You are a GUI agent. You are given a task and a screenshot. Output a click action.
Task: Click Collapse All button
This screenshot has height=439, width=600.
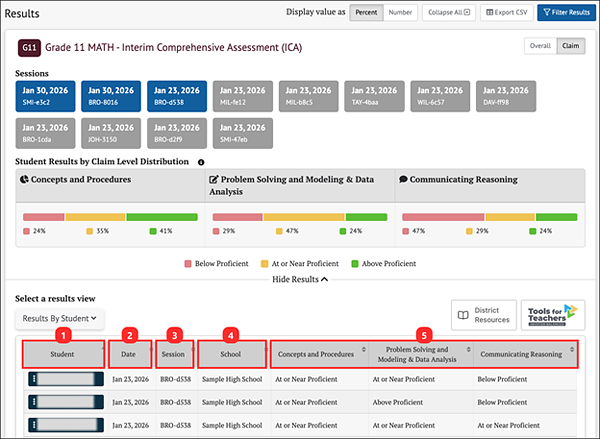pyautogui.click(x=449, y=13)
